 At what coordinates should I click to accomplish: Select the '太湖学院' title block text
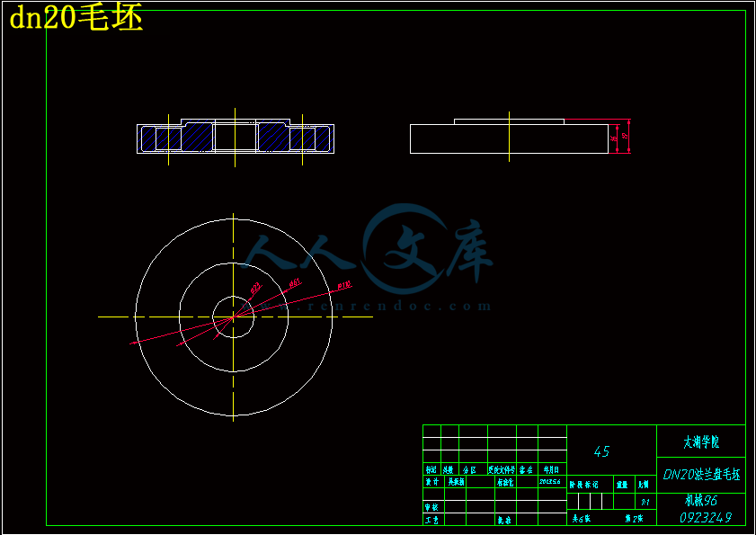click(x=701, y=441)
